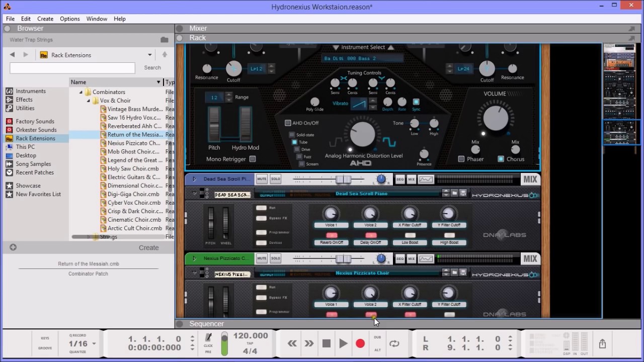
Task: Toggle the Chorus checkbox
Action: pos(501,159)
